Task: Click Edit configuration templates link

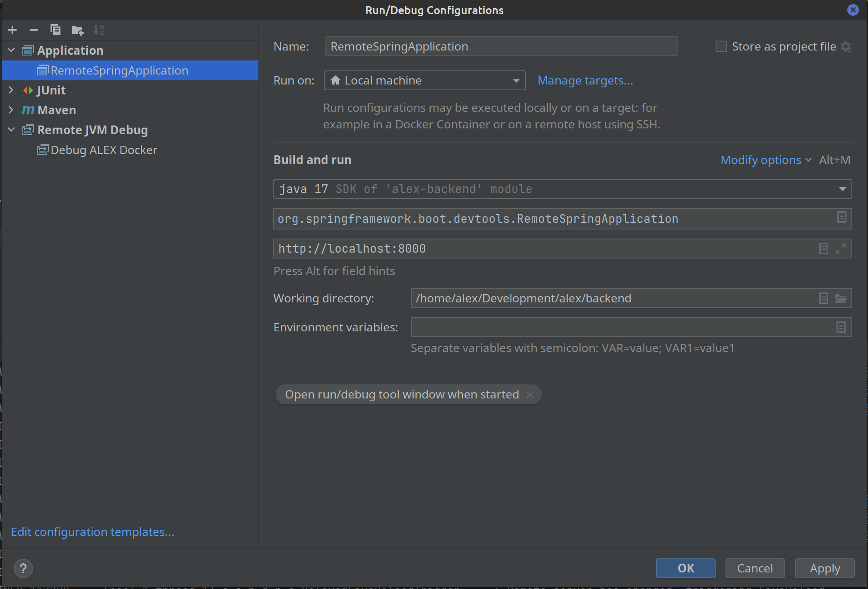Action: 93,531
